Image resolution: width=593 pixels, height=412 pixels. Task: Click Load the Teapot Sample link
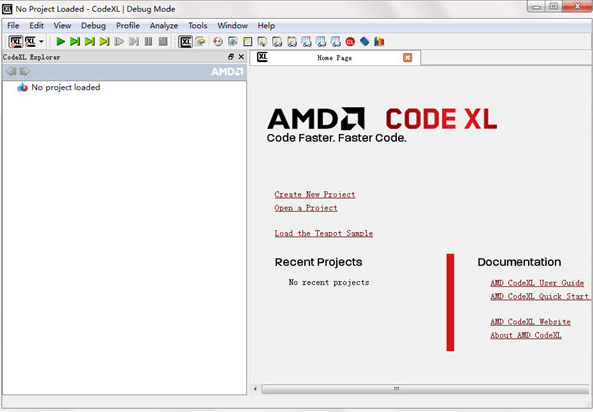tap(324, 233)
